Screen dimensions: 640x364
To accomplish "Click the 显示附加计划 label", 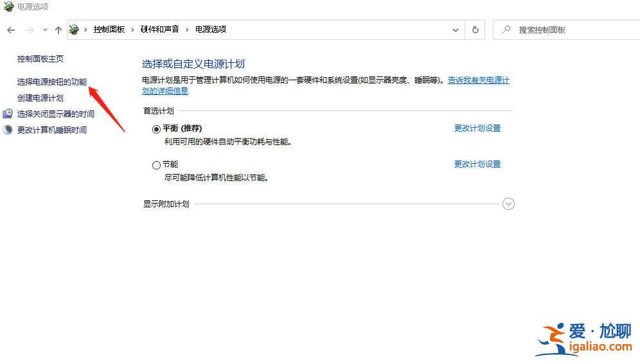I will (x=166, y=204).
